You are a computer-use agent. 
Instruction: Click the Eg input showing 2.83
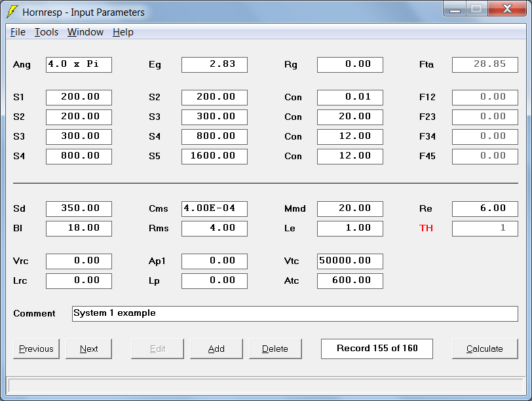point(214,65)
